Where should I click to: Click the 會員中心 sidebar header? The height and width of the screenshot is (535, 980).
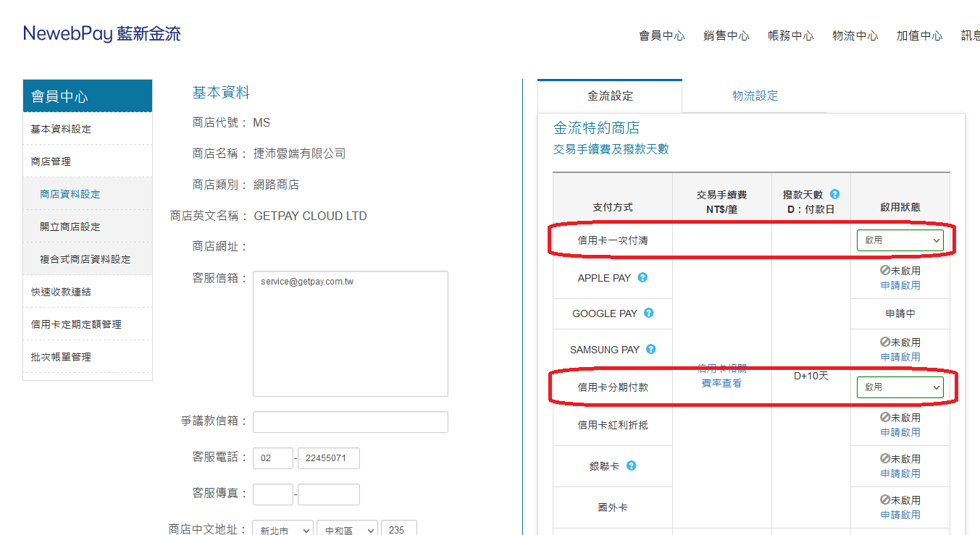point(88,96)
